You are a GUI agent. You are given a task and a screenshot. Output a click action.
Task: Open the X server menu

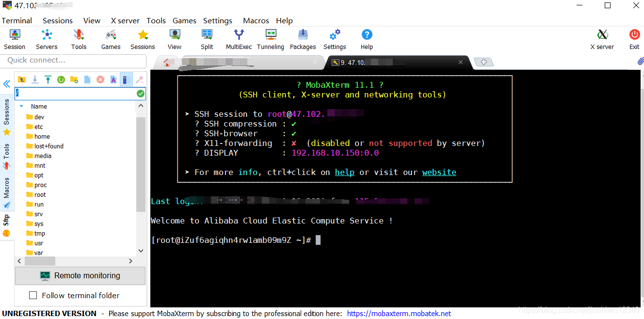tap(125, 20)
